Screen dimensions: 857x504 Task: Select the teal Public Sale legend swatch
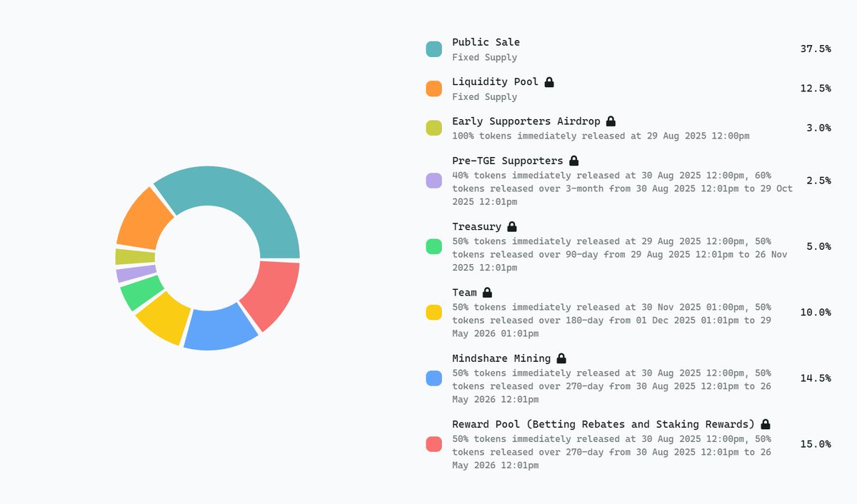coord(433,49)
